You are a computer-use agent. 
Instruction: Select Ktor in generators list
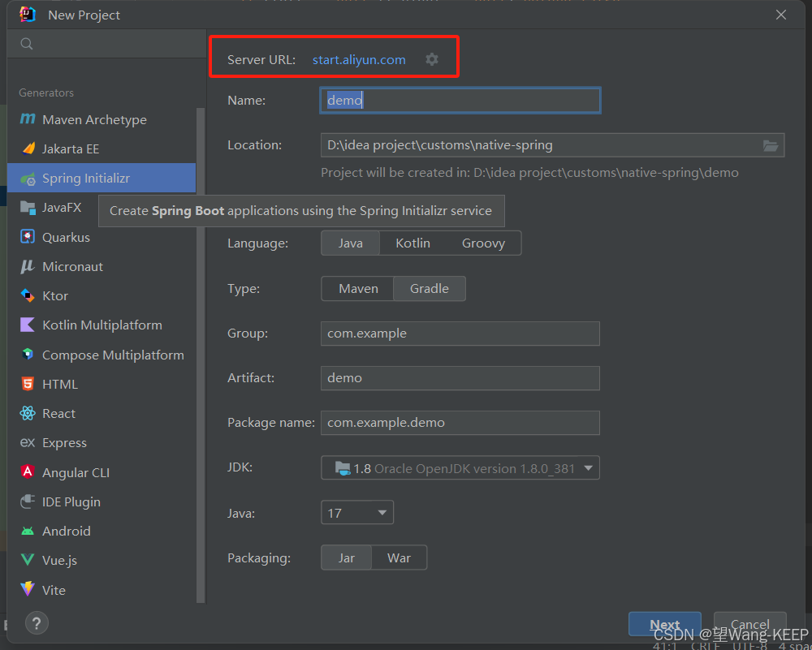coord(101,295)
